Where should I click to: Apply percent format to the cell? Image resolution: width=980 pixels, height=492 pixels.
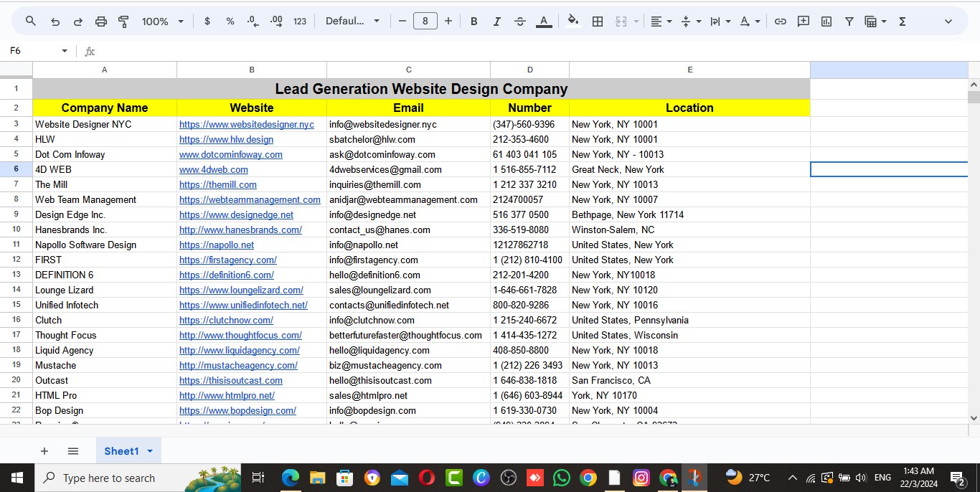(230, 21)
